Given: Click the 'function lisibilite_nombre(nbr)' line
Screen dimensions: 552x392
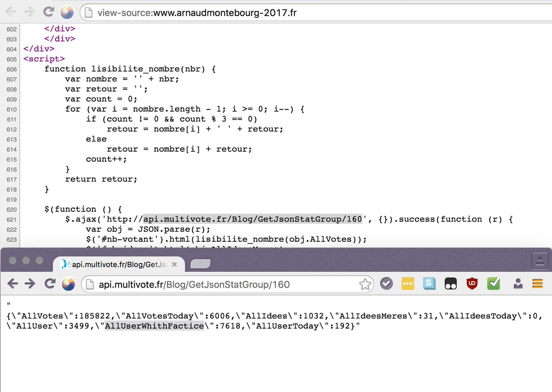Looking at the screenshot, I should (130, 69).
